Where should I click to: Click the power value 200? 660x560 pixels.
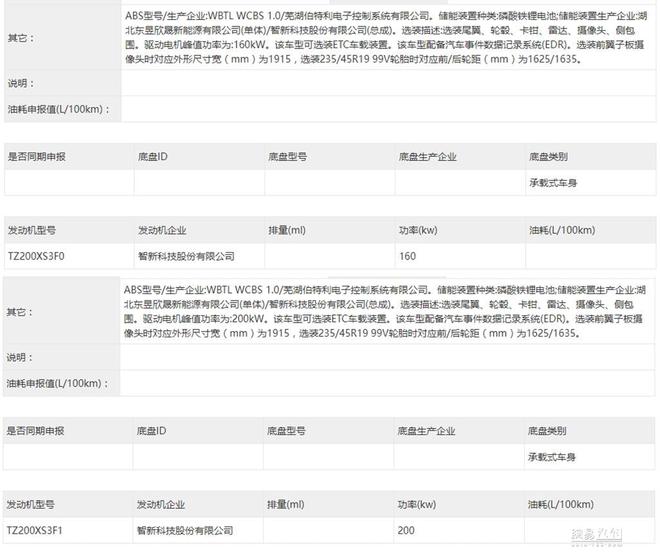coord(406,530)
